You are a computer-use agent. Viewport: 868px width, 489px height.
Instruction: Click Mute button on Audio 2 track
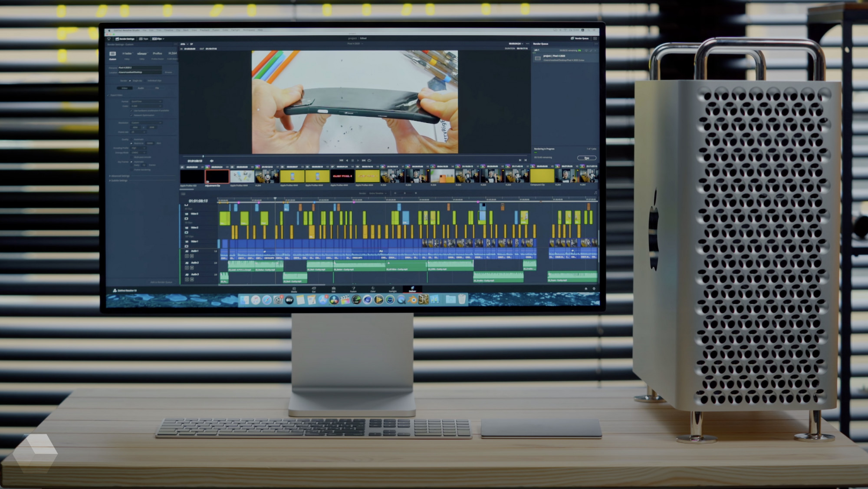[x=192, y=268]
